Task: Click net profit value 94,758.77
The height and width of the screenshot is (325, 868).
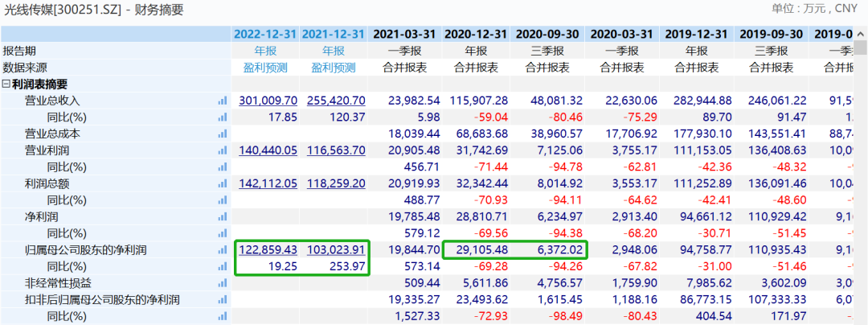Action: pyautogui.click(x=704, y=250)
